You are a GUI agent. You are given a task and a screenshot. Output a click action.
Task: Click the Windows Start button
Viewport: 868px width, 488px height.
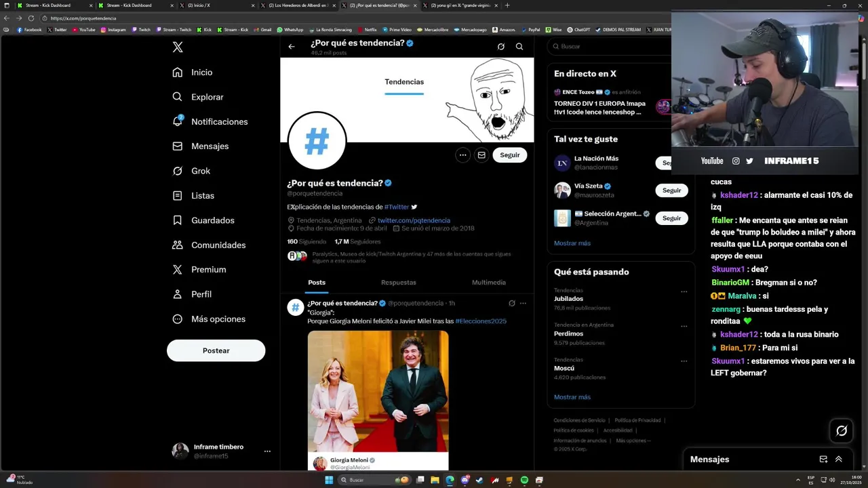[x=329, y=480]
